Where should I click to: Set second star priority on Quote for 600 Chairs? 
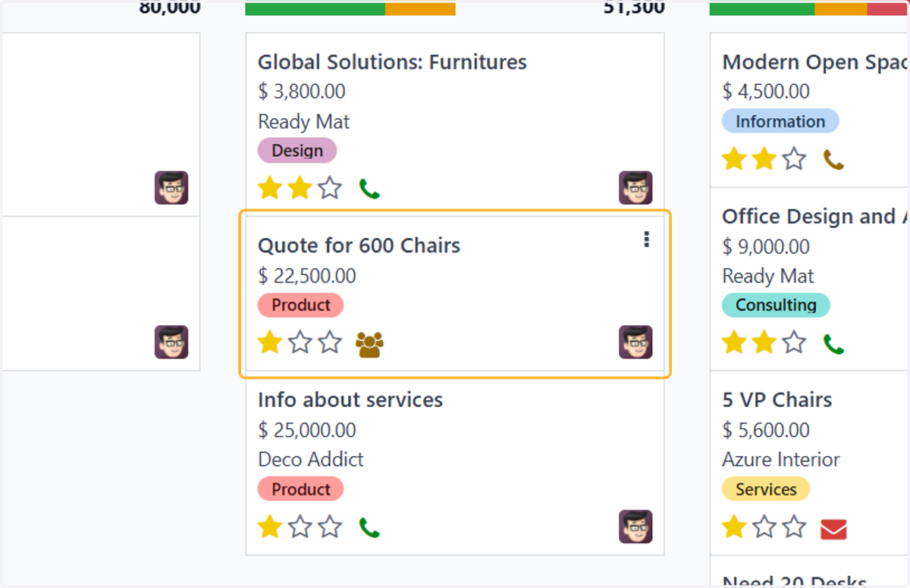pyautogui.click(x=300, y=342)
